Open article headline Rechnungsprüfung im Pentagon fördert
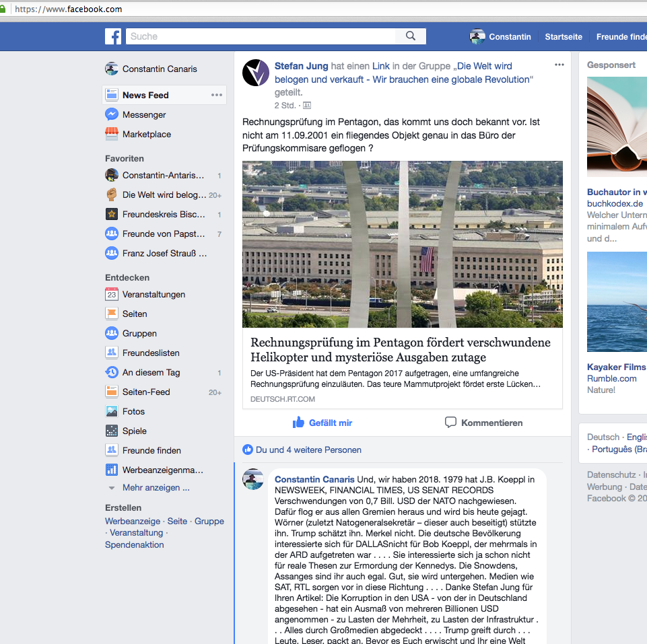This screenshot has height=644, width=647. pyautogui.click(x=400, y=350)
